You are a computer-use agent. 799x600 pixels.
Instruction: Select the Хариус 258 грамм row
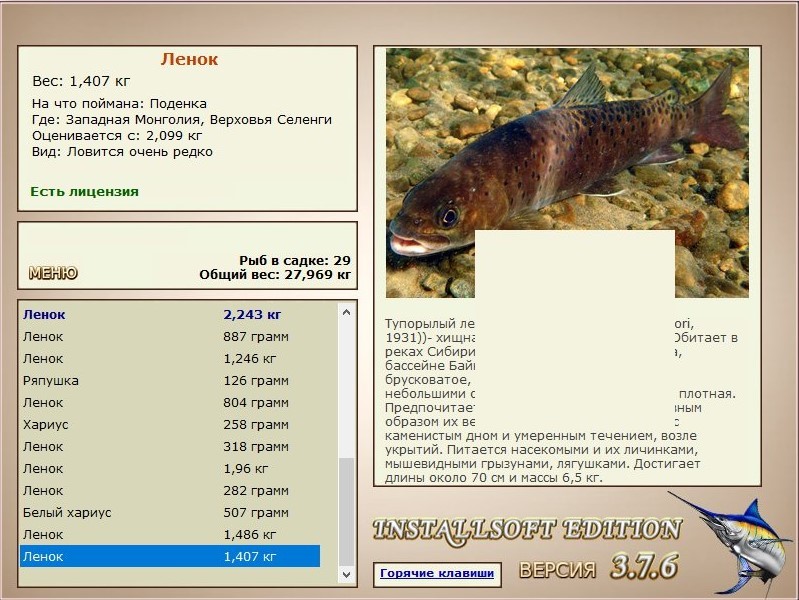(170, 424)
